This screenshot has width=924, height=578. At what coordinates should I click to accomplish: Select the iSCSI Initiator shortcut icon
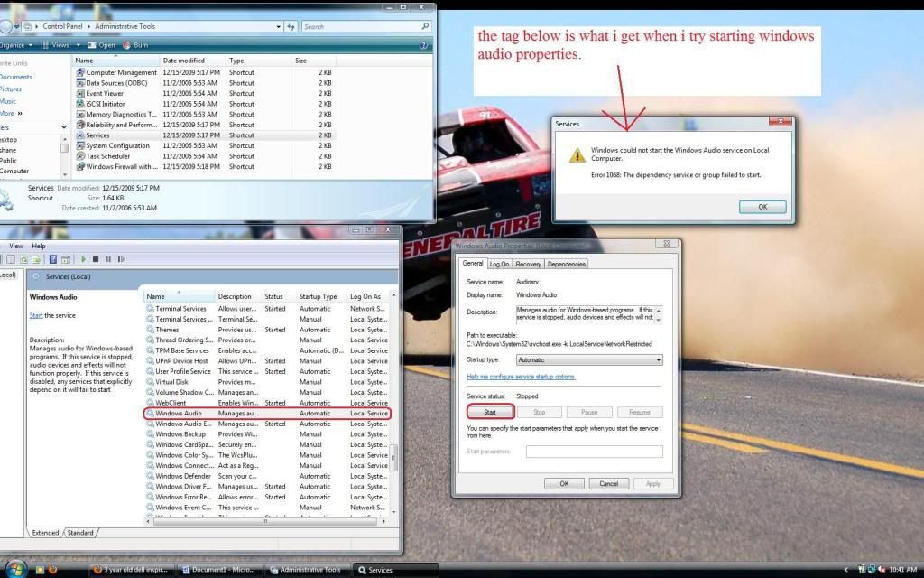click(x=80, y=104)
